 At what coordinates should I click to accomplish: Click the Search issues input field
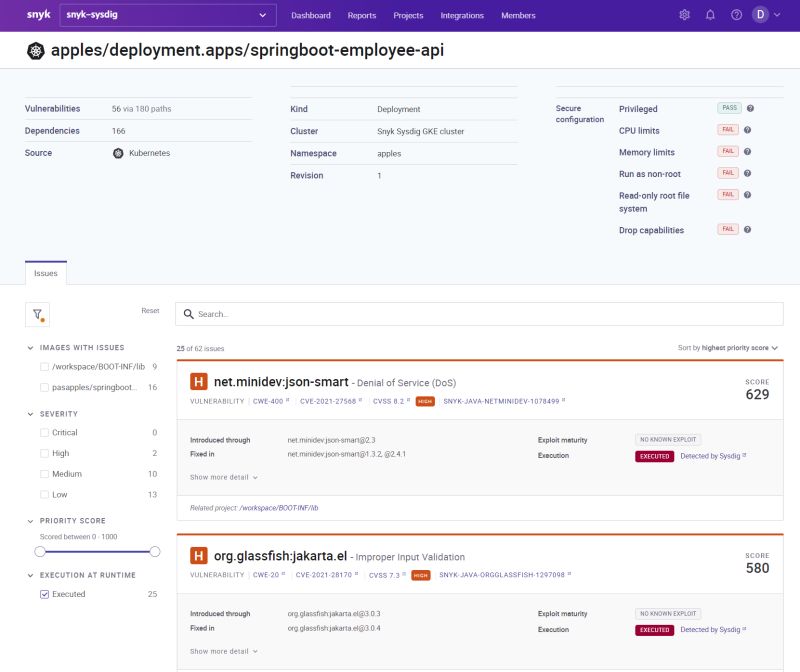pos(479,314)
